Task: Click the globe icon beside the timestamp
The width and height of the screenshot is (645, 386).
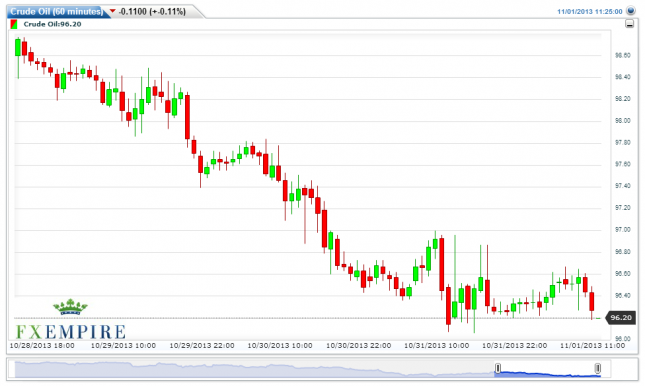Action: 631,11
